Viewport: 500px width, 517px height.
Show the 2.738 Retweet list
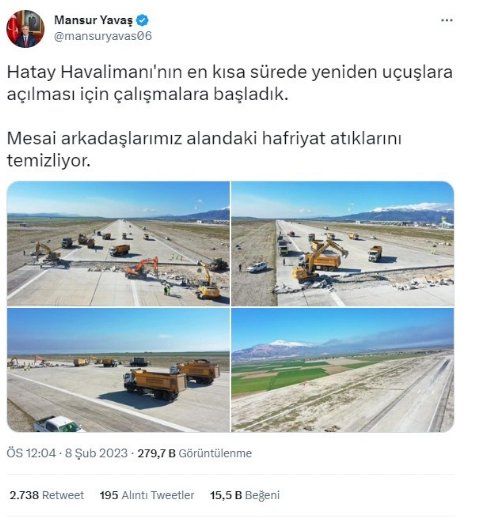(x=47, y=495)
